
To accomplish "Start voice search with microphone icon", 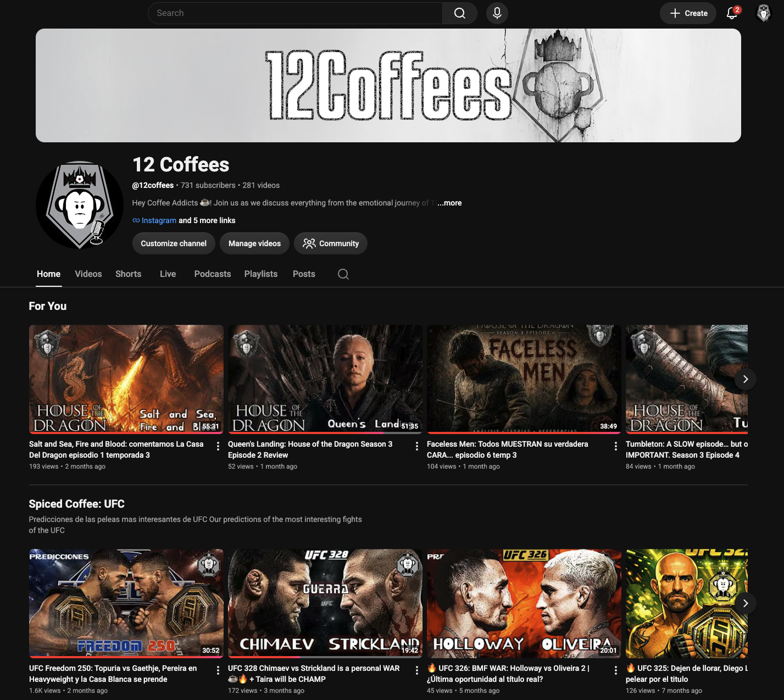I will 497,13.
